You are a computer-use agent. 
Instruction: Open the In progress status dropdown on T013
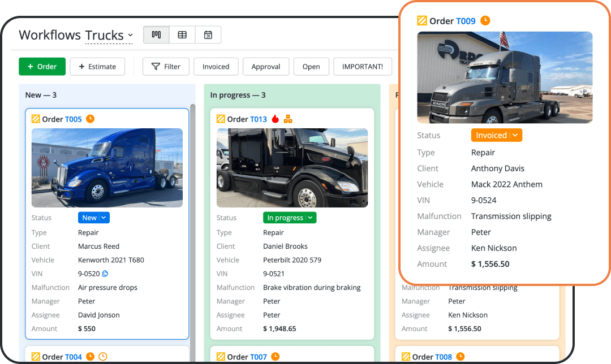click(x=290, y=218)
